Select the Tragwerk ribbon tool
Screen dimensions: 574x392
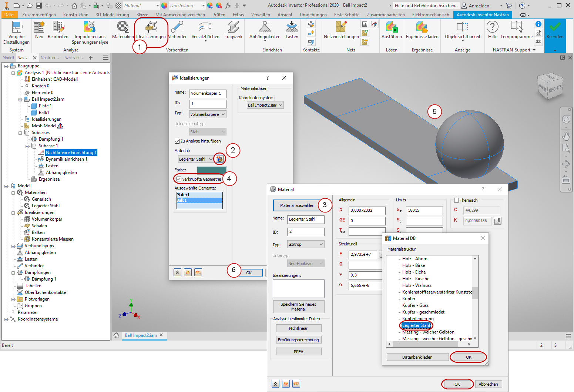tap(234, 30)
